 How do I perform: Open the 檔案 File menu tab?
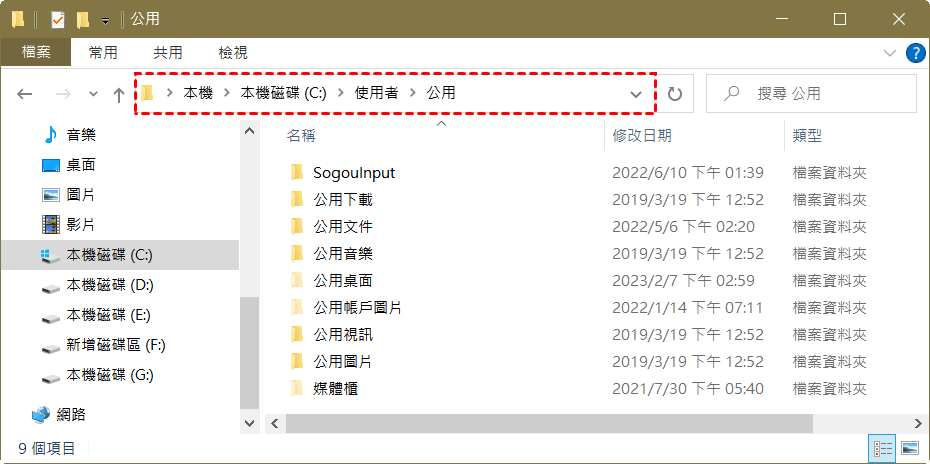36,53
